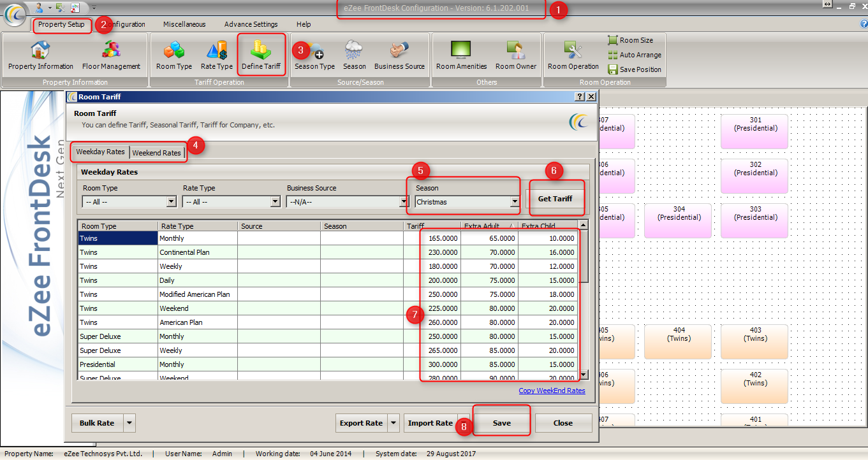Click the Get Tariff button

555,199
